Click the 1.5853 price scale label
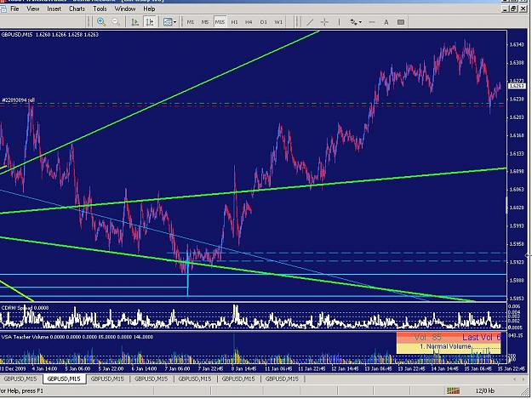The image size is (532, 399). (x=517, y=299)
